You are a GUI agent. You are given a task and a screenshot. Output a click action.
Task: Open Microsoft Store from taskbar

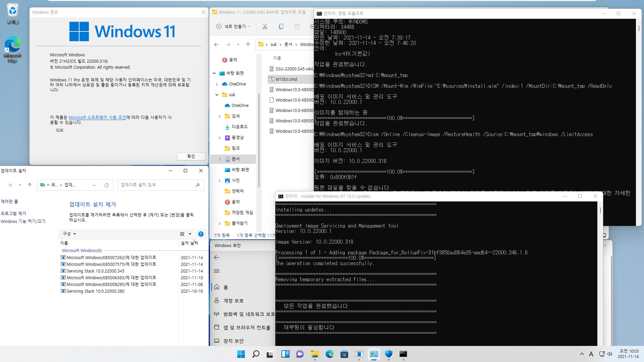click(x=344, y=354)
